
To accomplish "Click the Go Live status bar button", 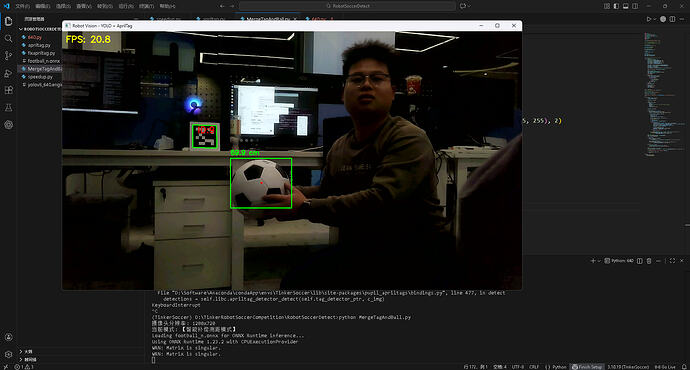I will pyautogui.click(x=665, y=367).
